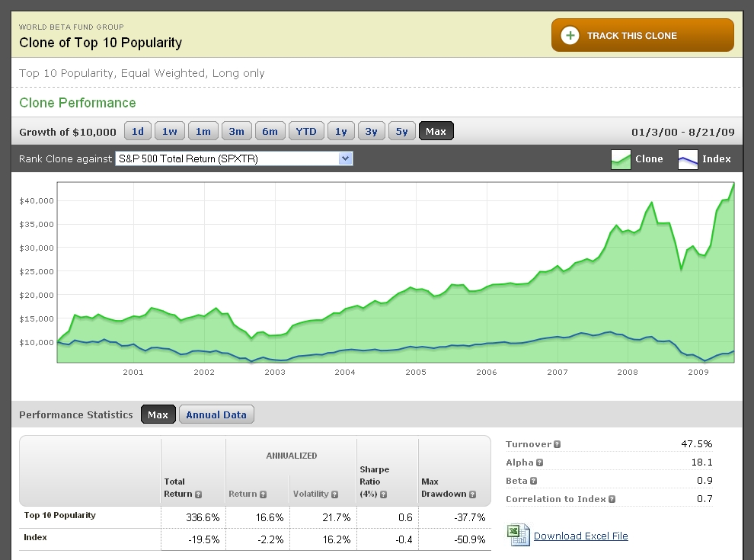Click the plus icon on Track This Clone

pyautogui.click(x=570, y=36)
